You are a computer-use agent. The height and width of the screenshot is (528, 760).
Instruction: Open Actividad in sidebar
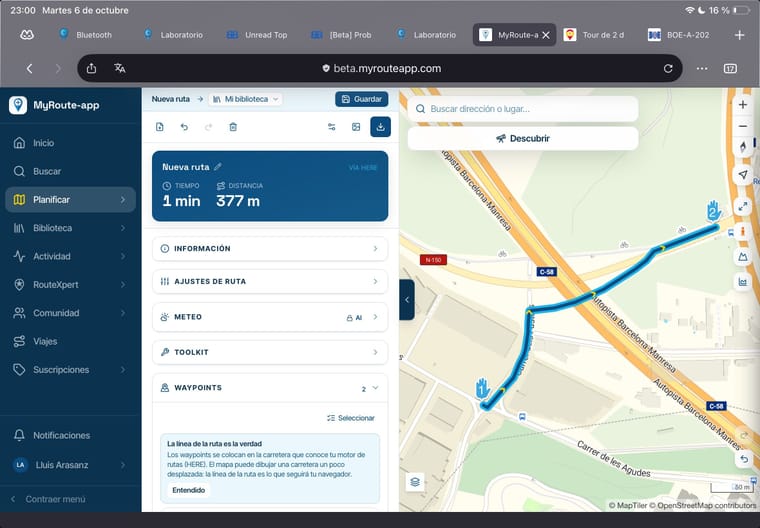[x=70, y=256]
